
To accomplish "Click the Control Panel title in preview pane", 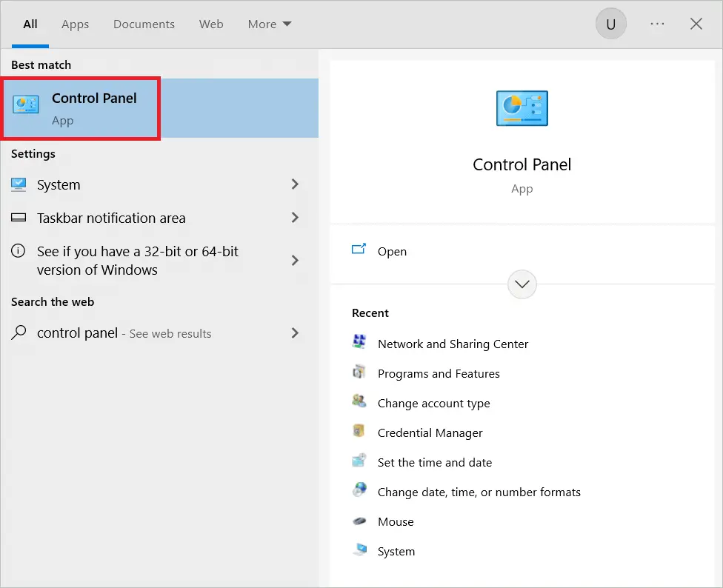I will [522, 164].
